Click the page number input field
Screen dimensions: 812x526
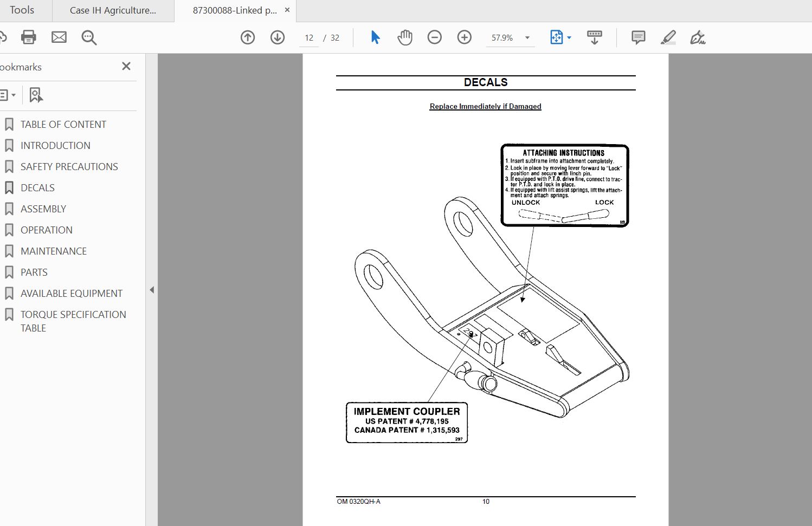(309, 38)
